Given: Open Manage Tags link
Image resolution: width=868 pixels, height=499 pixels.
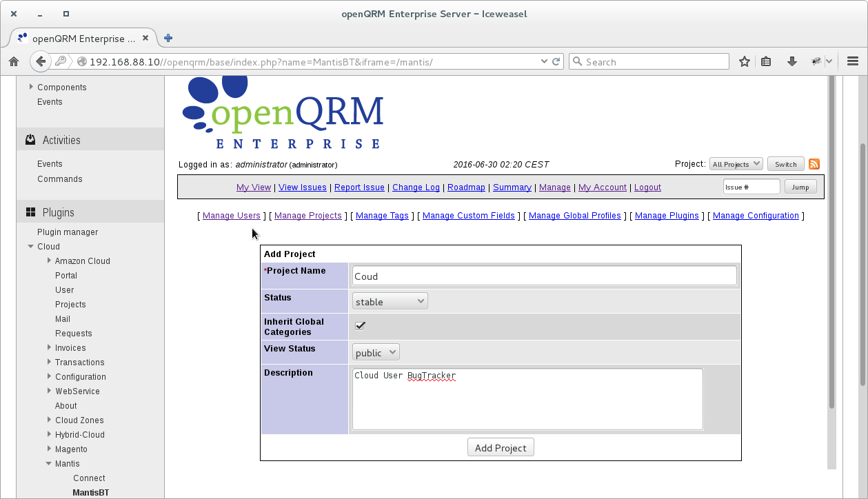Looking at the screenshot, I should coord(382,216).
